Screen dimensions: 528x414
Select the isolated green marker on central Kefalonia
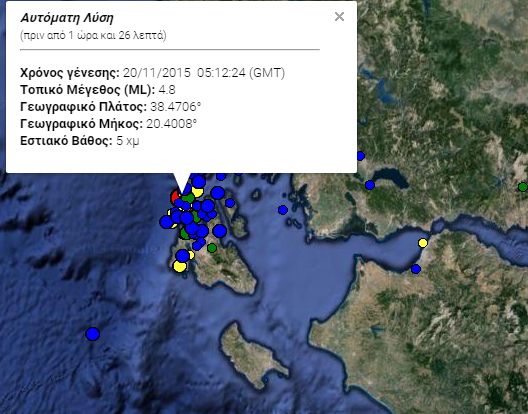(x=212, y=248)
